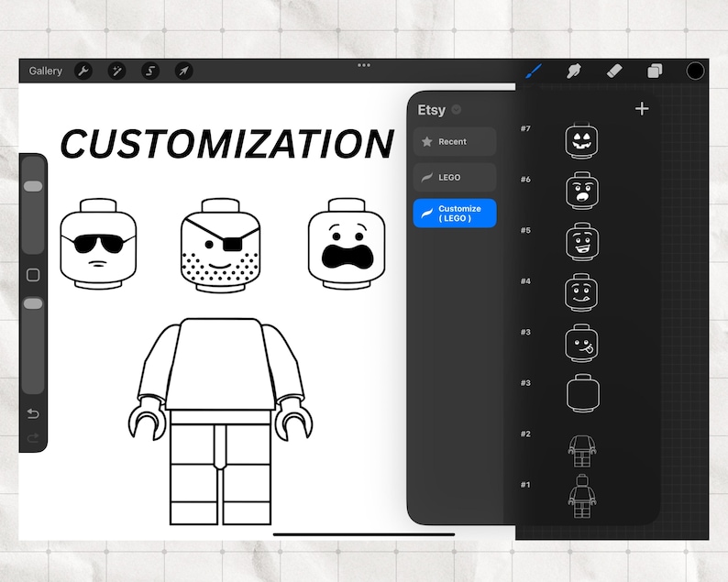Open the Layers panel
728x582 pixels.
coord(655,71)
